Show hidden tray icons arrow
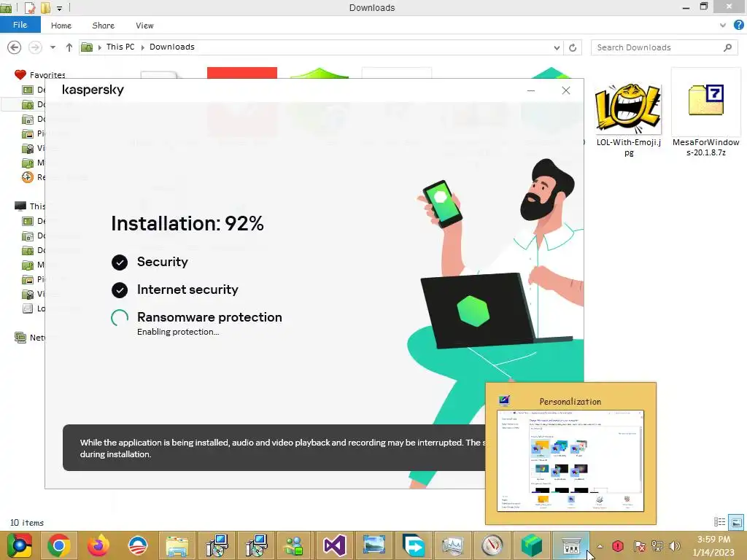Image resolution: width=747 pixels, height=560 pixels. tap(600, 546)
